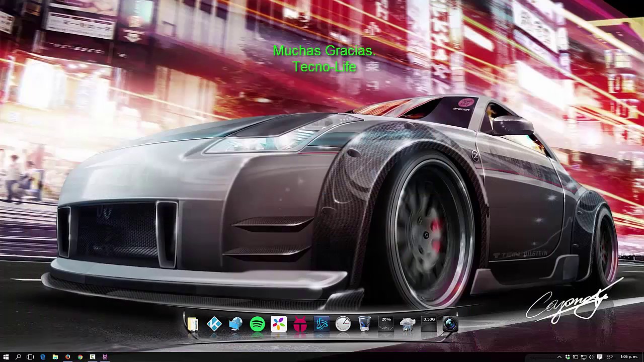
Task: Open the camera lens icon in dock
Action: tap(450, 324)
